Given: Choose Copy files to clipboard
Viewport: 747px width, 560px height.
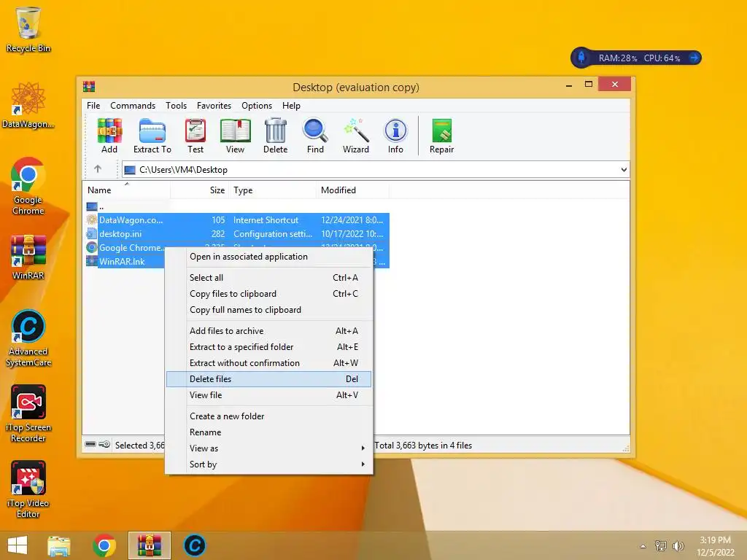Looking at the screenshot, I should coord(269,294).
